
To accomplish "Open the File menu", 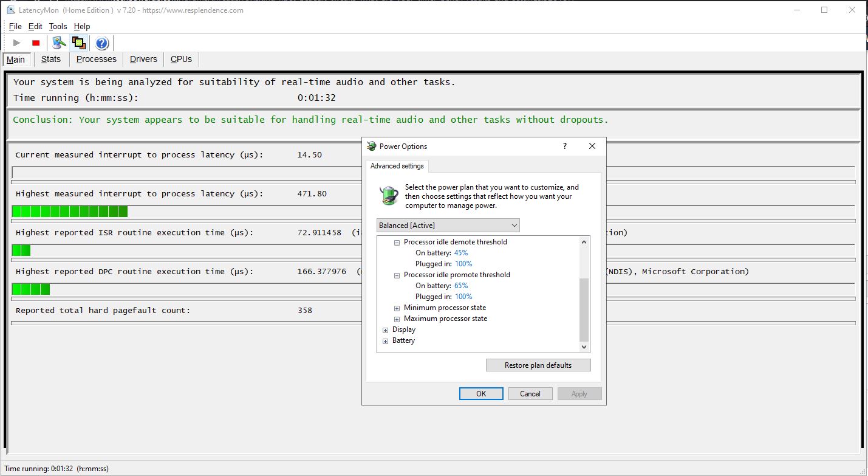I will 15,26.
